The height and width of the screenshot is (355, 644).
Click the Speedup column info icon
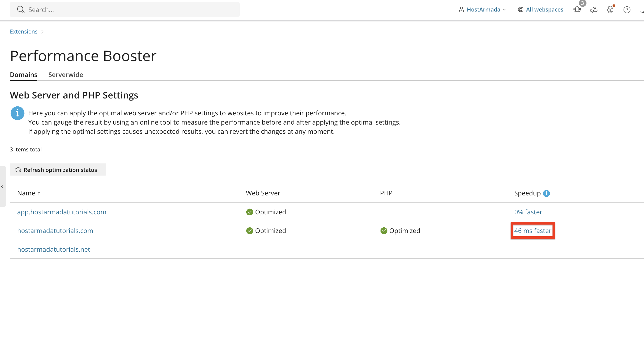point(546,193)
